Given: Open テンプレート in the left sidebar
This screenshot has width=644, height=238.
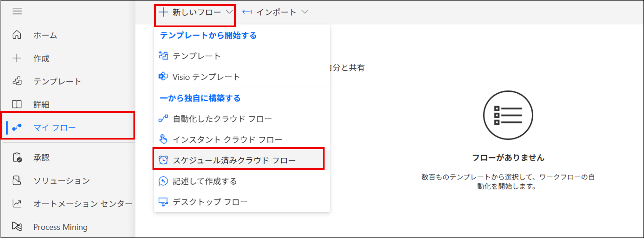Looking at the screenshot, I should (57, 81).
